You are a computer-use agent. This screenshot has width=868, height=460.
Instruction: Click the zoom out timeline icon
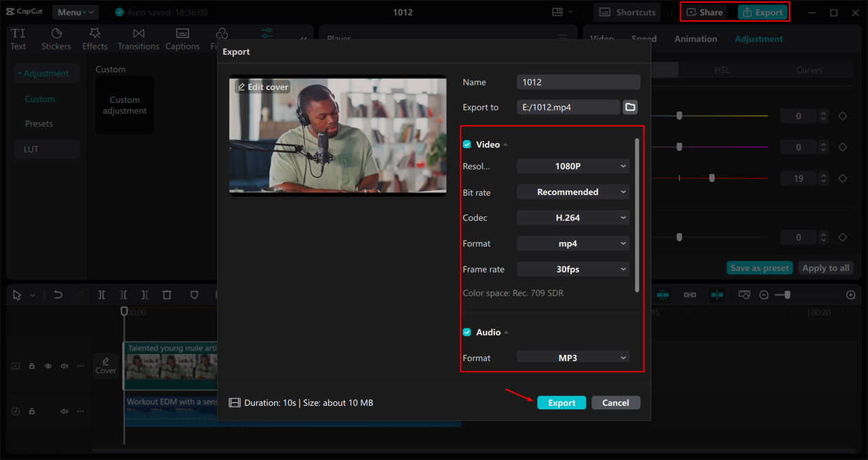(x=764, y=295)
